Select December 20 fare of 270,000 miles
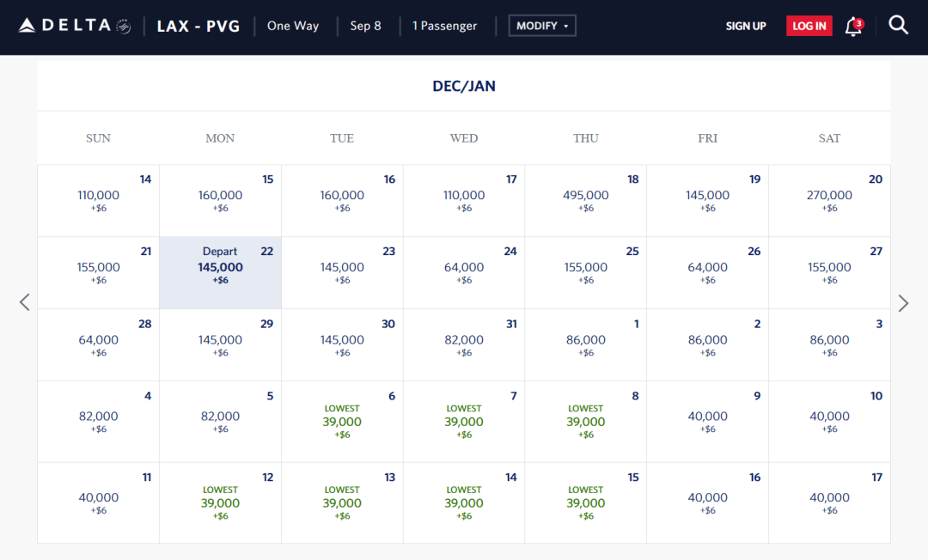This screenshot has height=560, width=928. coord(829,200)
